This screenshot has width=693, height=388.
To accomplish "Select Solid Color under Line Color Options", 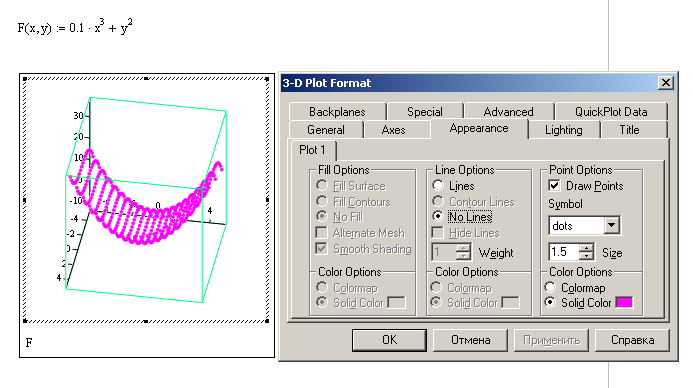I will tap(436, 302).
